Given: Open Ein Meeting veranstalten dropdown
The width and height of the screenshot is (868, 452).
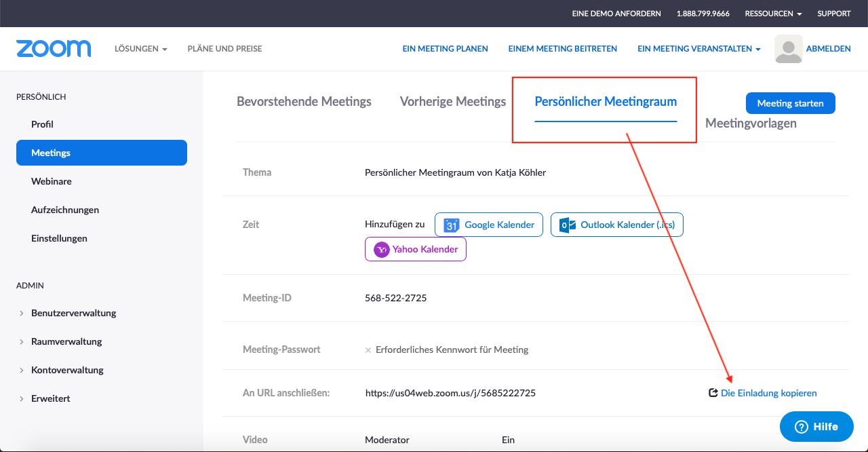Looking at the screenshot, I should (x=698, y=49).
